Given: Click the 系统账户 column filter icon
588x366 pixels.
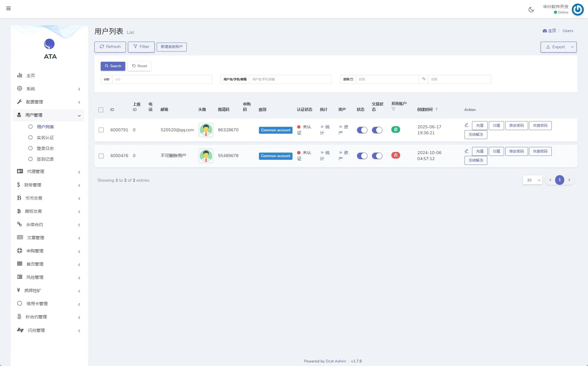Looking at the screenshot, I should coord(393,109).
